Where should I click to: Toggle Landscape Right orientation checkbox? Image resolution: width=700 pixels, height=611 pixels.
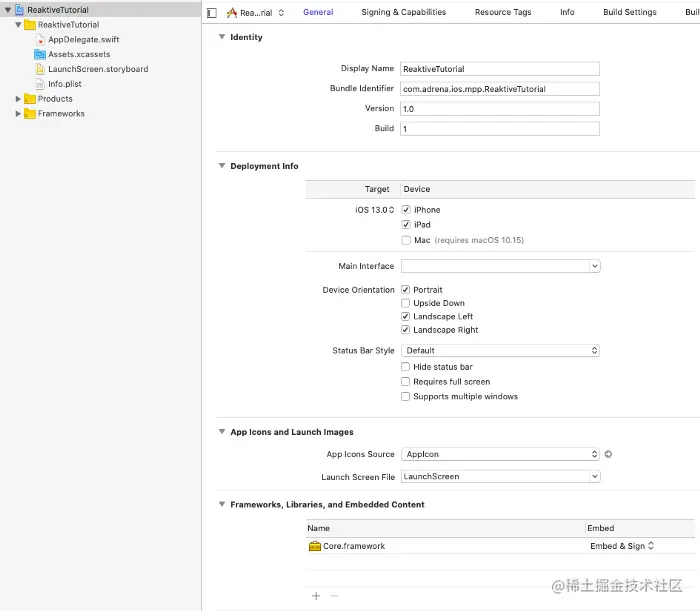click(405, 330)
